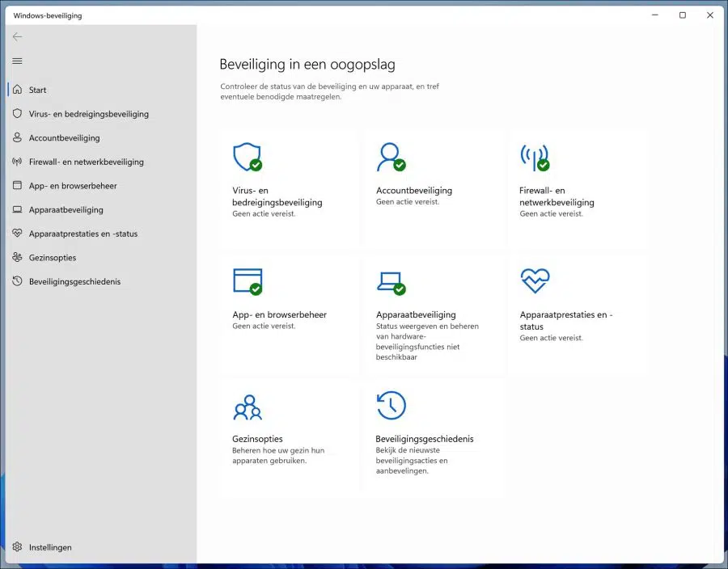Viewport: 728px width, 569px height.
Task: Open the large browser window icon tile
Action: pos(248,281)
